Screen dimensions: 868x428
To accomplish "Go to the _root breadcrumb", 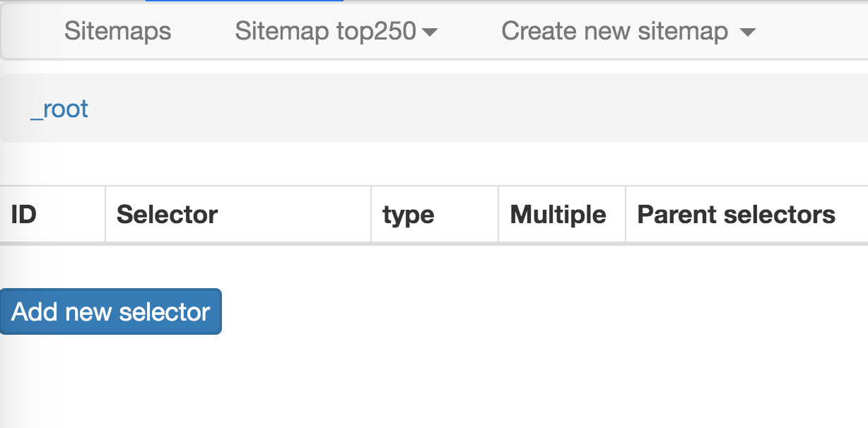I will click(59, 109).
